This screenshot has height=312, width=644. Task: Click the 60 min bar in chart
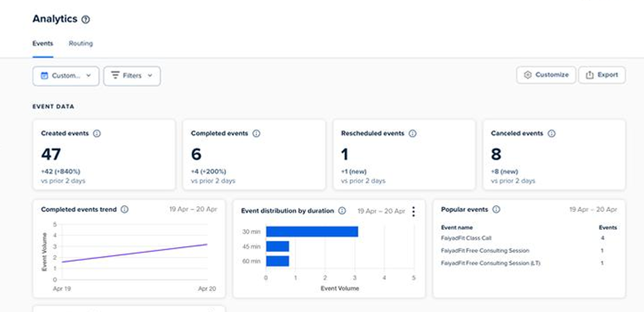pyautogui.click(x=277, y=261)
